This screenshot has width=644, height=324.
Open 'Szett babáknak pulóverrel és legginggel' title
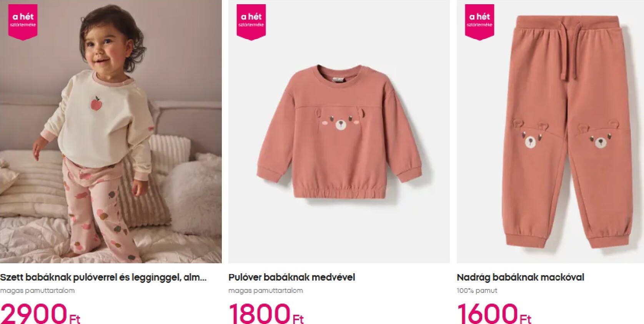[103, 277]
